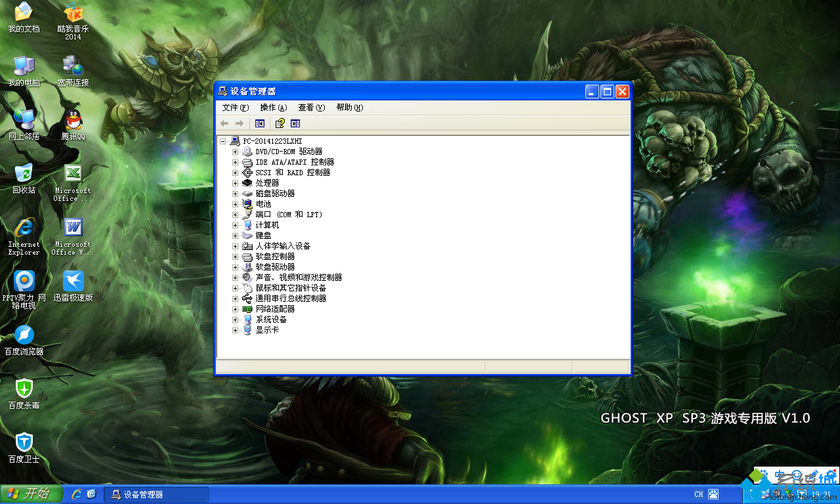Select the 磁盘驱动器 row label
840x504 pixels.
(x=275, y=194)
